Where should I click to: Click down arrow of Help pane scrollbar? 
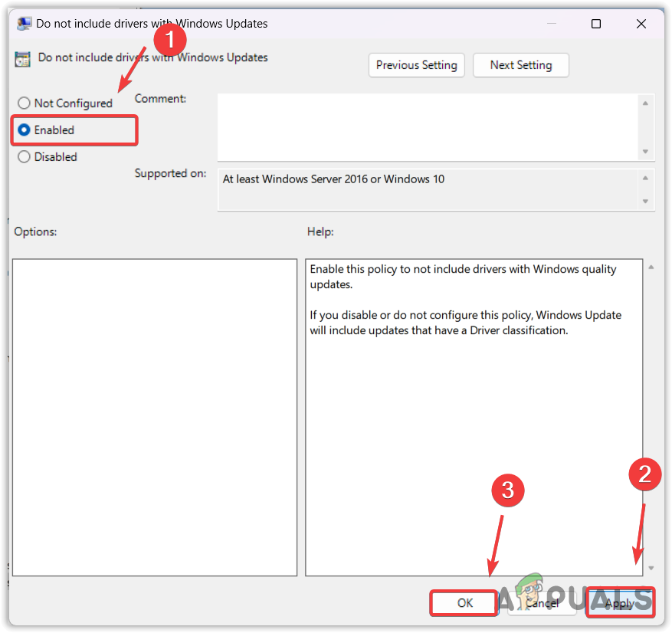(651, 568)
